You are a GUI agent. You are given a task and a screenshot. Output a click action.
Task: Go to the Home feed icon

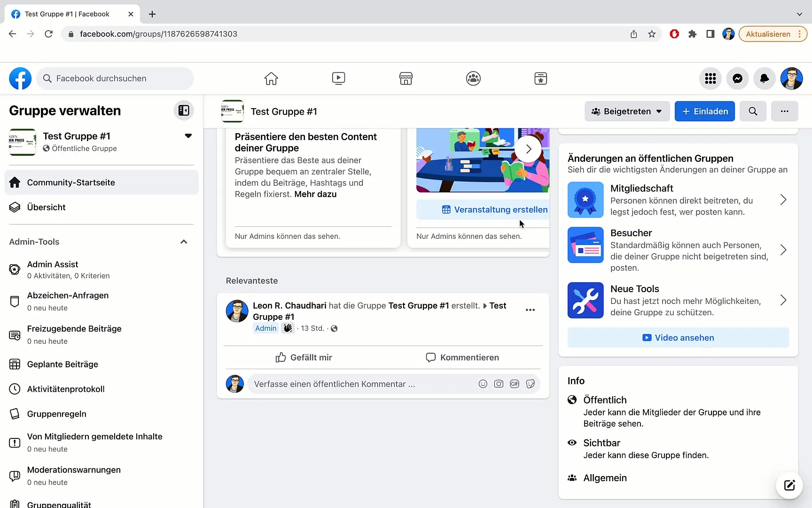[271, 79]
